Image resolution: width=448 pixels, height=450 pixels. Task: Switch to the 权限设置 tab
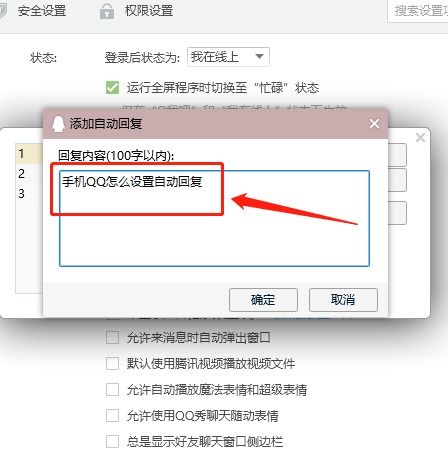pos(149,11)
